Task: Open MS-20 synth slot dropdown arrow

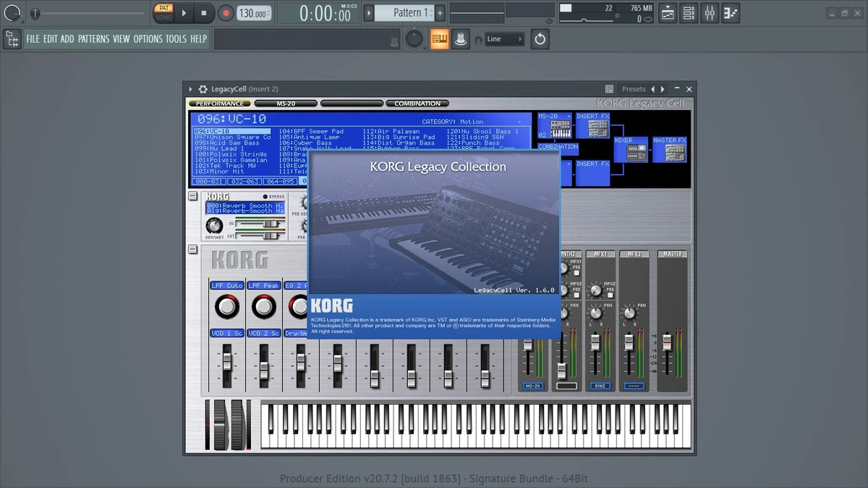Action: [568, 116]
